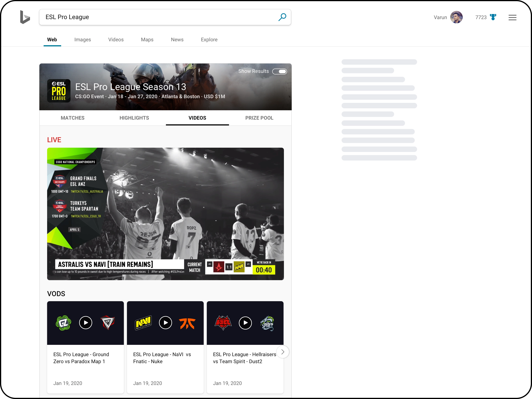The height and width of the screenshot is (399, 532).
Task: Open ESL Pro League - NaVI vs Fnatic - Nuke title
Action: click(162, 358)
